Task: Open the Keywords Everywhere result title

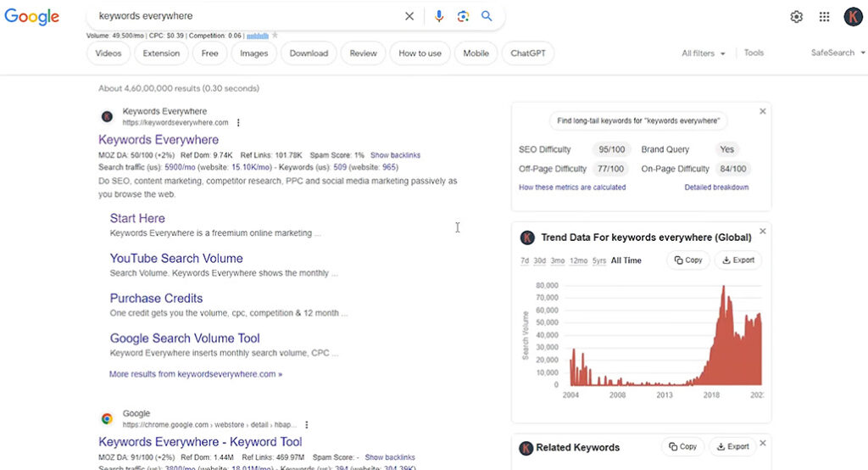Action: tap(159, 140)
